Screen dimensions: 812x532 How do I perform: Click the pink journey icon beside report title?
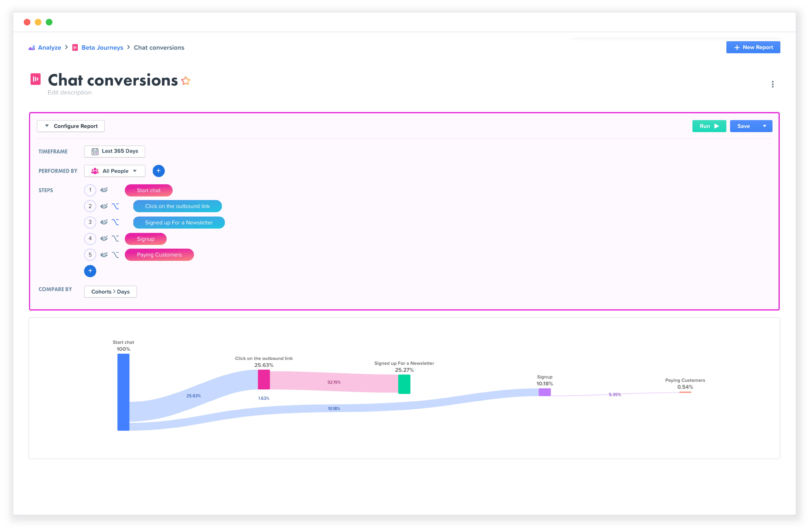click(x=35, y=79)
